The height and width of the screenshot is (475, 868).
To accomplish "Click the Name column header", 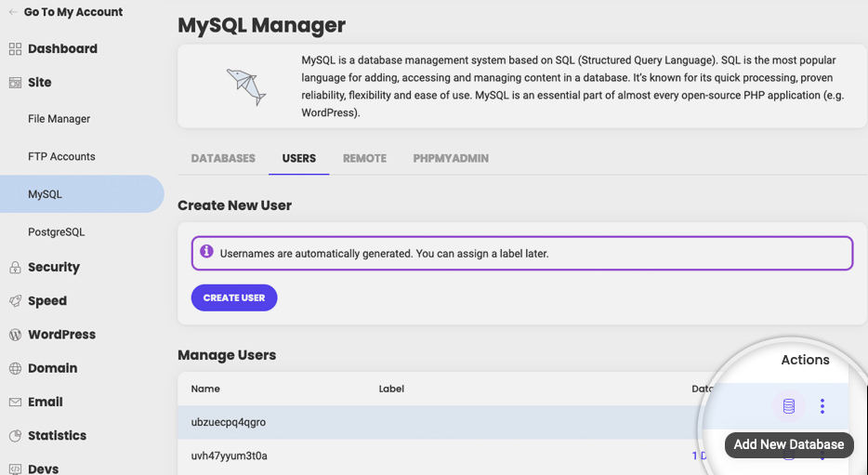I will pos(205,389).
